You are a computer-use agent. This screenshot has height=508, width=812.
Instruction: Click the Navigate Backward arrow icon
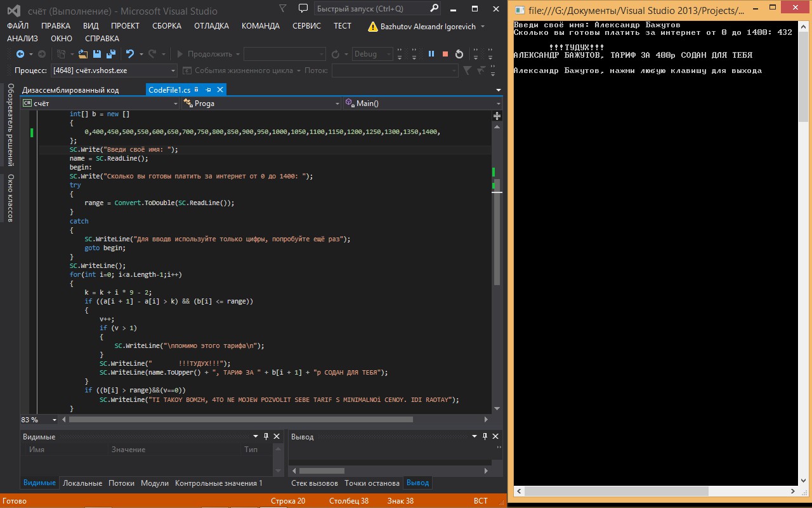tap(20, 54)
